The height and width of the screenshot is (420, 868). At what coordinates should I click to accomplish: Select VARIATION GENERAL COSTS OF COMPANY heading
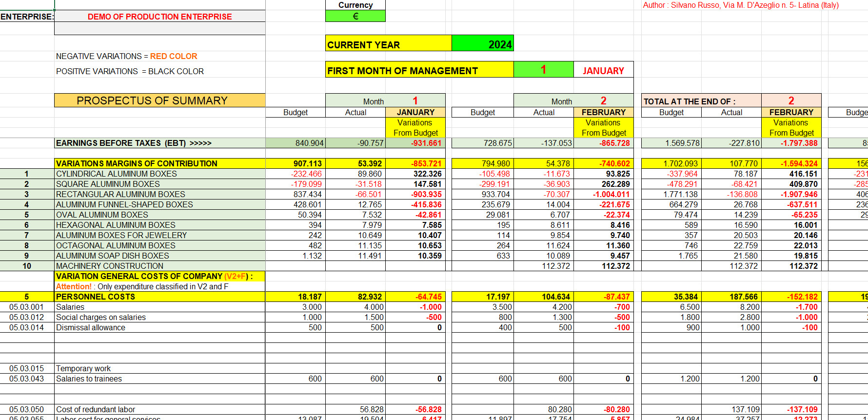coord(159,276)
